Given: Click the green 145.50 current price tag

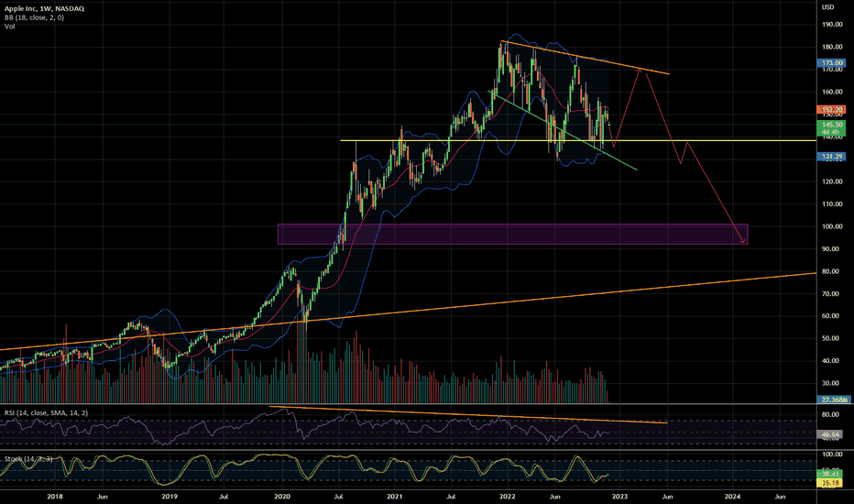Looking at the screenshot, I should 832,125.
